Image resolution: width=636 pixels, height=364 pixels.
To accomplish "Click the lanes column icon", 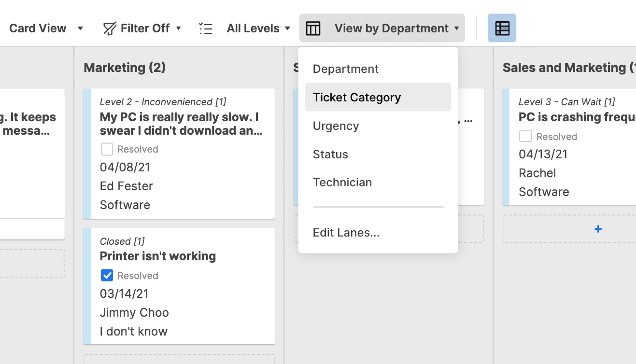I will [x=313, y=28].
